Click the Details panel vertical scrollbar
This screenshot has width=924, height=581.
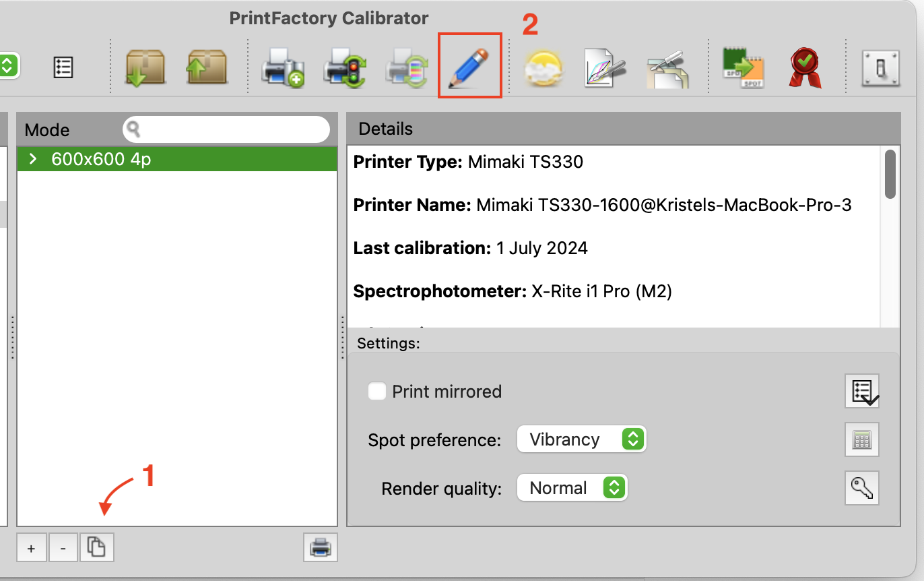[x=890, y=174]
